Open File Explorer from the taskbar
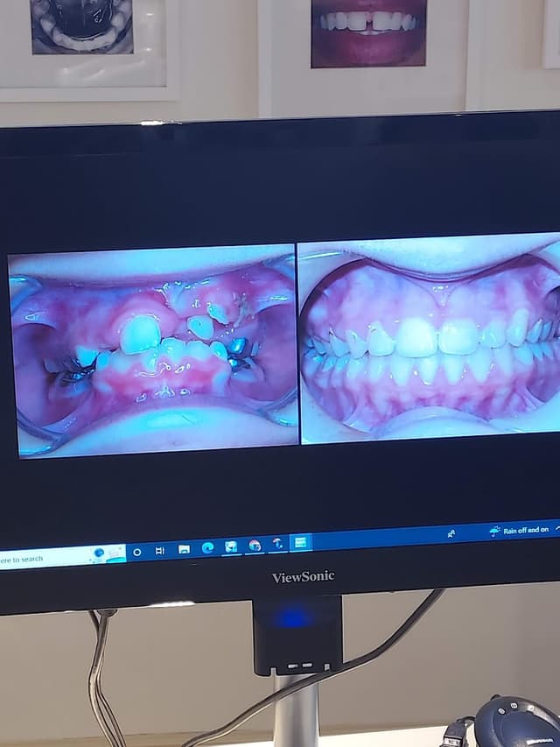 [x=185, y=549]
